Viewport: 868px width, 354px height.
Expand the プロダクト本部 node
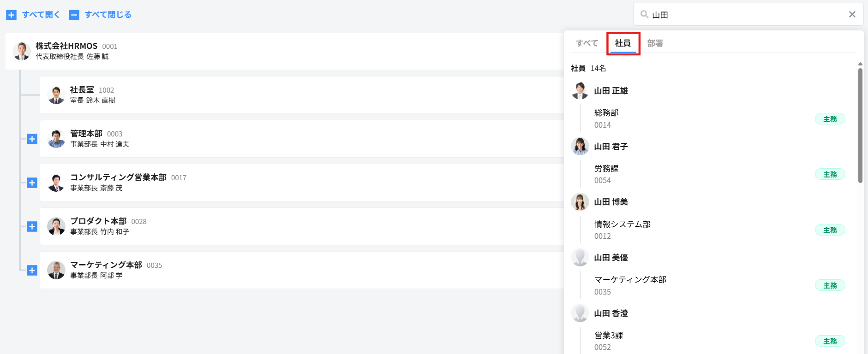click(x=32, y=226)
